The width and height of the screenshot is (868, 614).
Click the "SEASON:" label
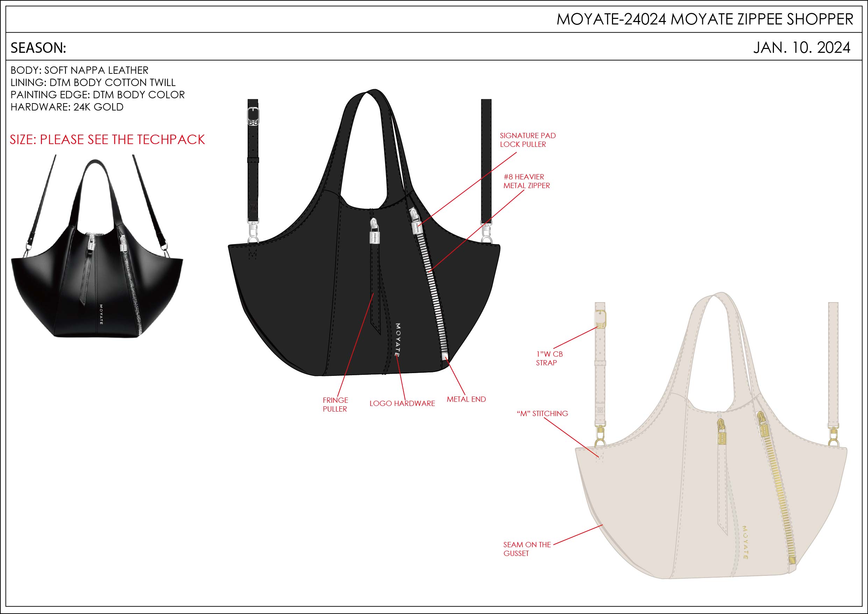coord(38,48)
